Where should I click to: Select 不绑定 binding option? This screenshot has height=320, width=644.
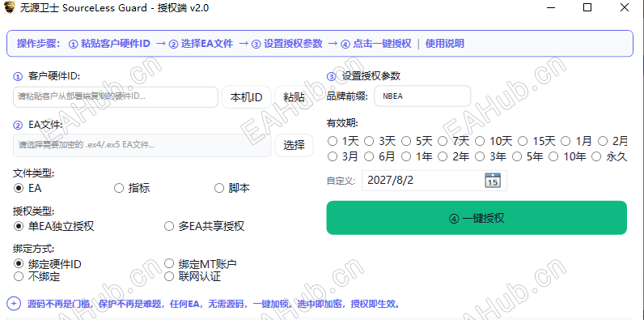tap(37, 276)
